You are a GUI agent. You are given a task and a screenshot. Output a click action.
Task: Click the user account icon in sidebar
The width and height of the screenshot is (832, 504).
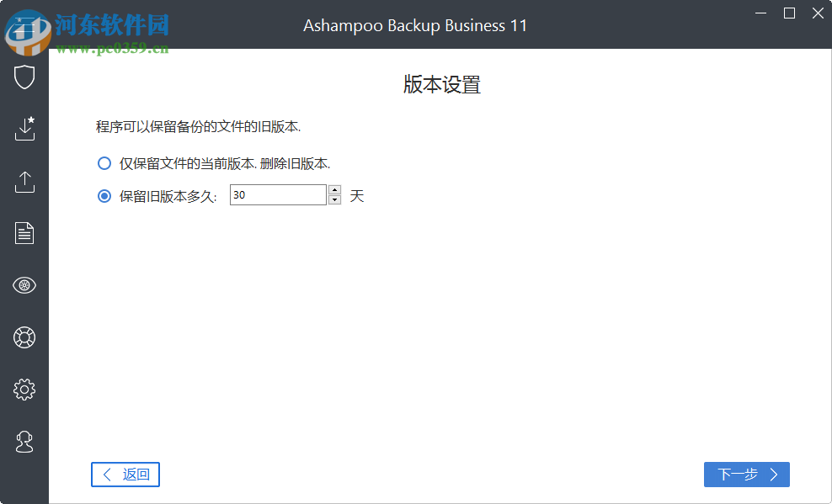[x=24, y=442]
